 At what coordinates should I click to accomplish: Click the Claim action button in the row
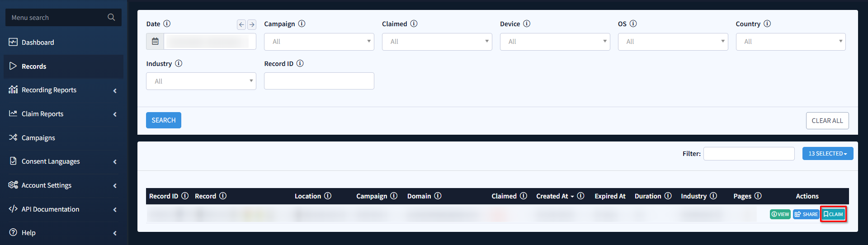pyautogui.click(x=833, y=214)
